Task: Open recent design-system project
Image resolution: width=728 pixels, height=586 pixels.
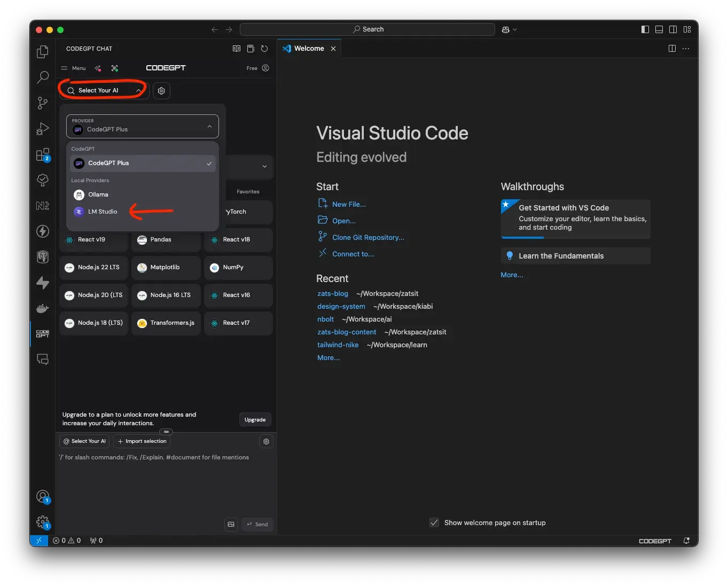Action: [x=341, y=306]
